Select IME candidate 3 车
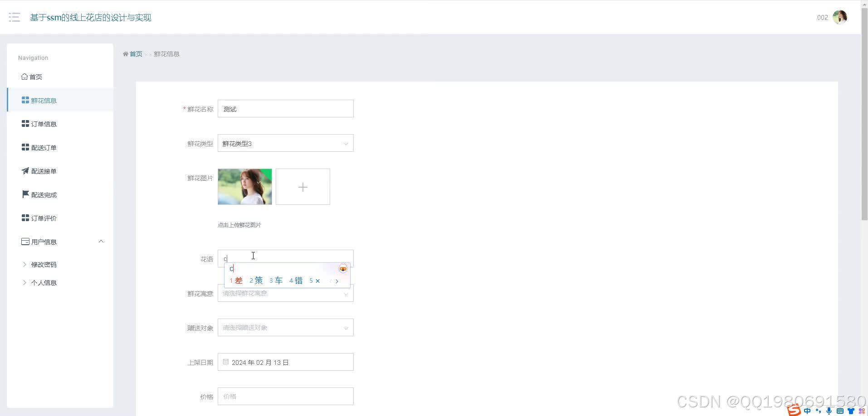This screenshot has width=868, height=416. pos(276,281)
